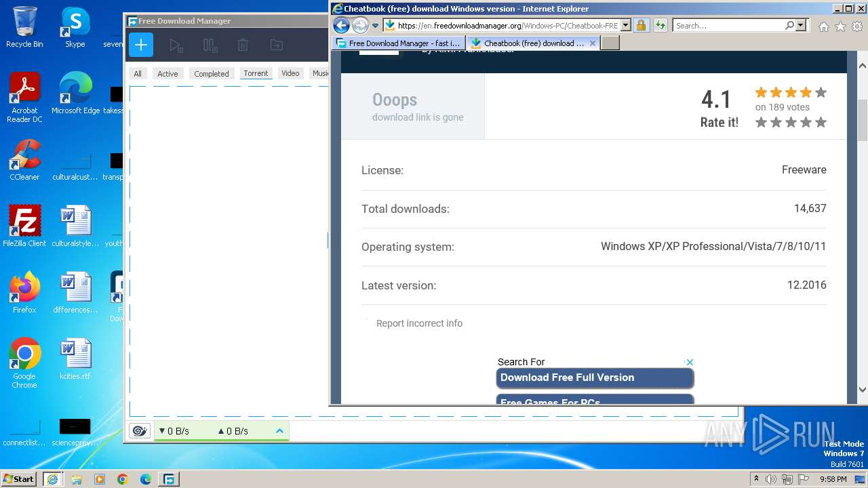
Task: Open the Favorites star in Internet Explorer
Action: (840, 26)
